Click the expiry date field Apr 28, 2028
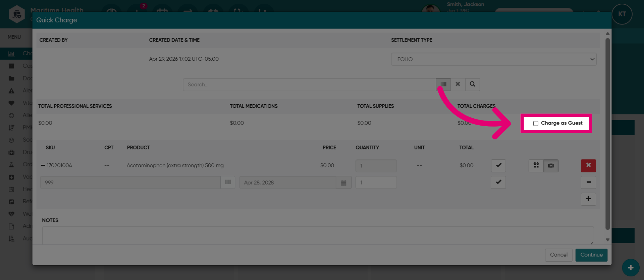Viewport: 644px width, 280px height. point(288,183)
